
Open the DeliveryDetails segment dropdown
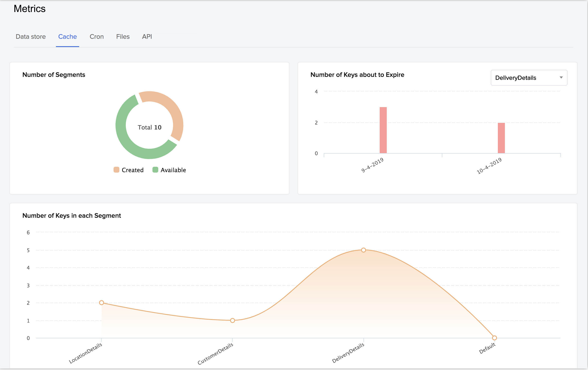coord(529,78)
